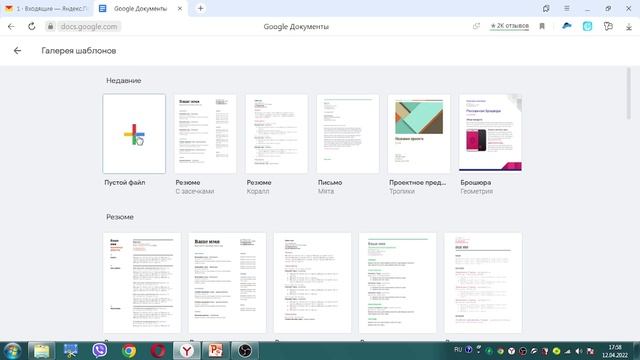Click the turquoise square extension icon
The width and height of the screenshot is (640, 360).
point(587,26)
